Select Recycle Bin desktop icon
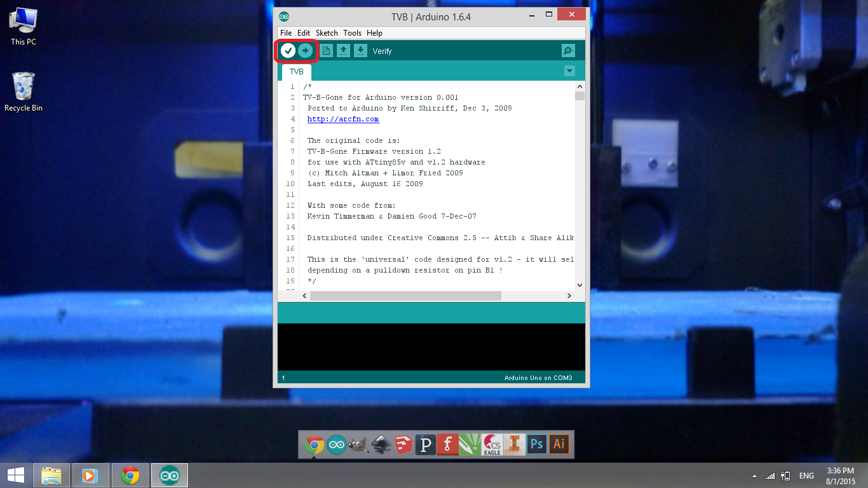Screen dimensions: 868x488 tap(24, 92)
